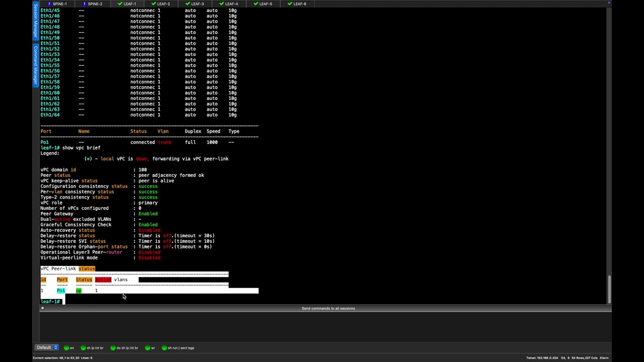The image size is (644, 362).
Task: Run the 'do sh ip int br' command button
Action: pyautogui.click(x=124, y=348)
